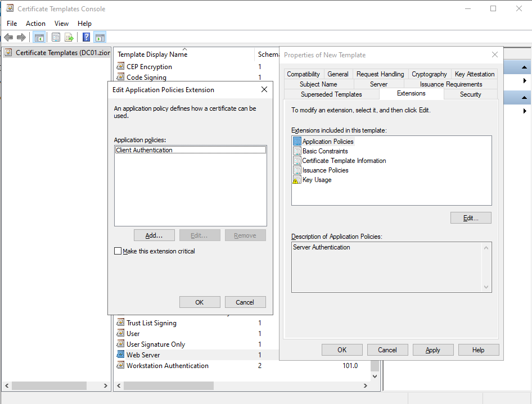Open Help via the question mark icon

(85, 37)
